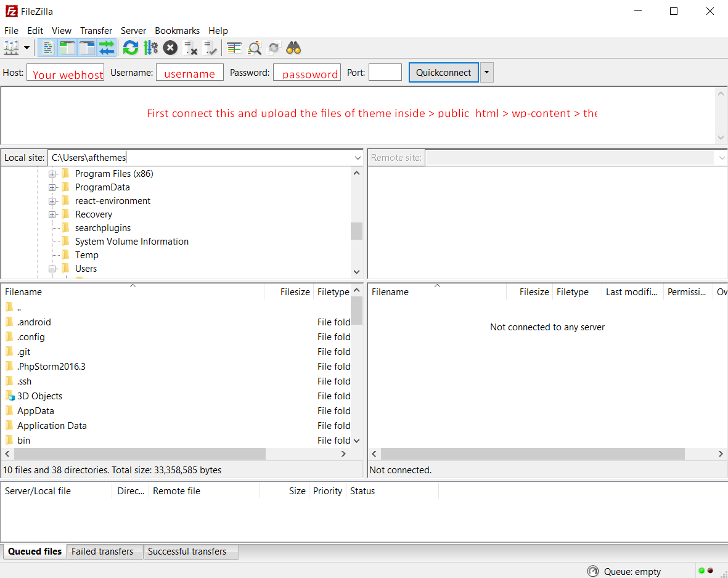Open the directory listing filters icon
Image resolution: width=728 pixels, height=578 pixels.
coord(234,48)
